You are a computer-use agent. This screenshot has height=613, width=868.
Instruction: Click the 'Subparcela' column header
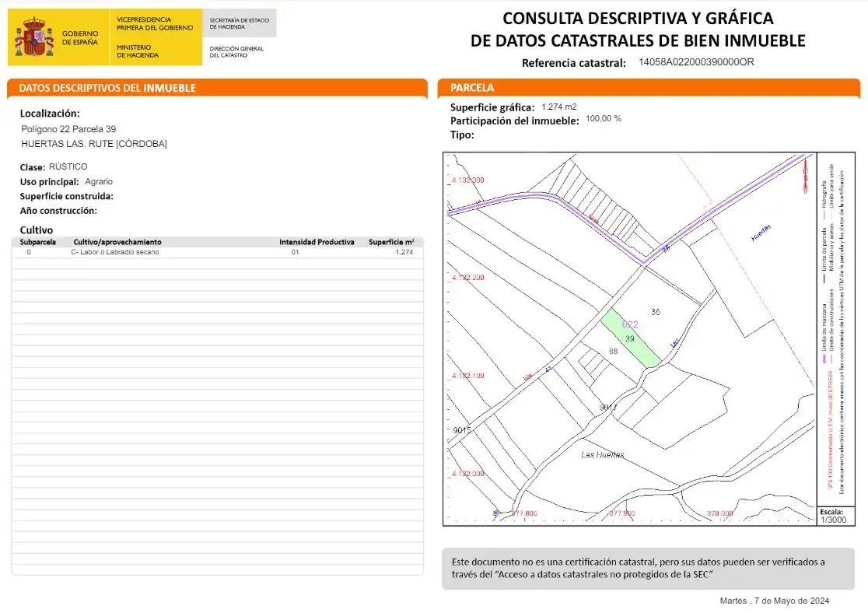point(37,242)
